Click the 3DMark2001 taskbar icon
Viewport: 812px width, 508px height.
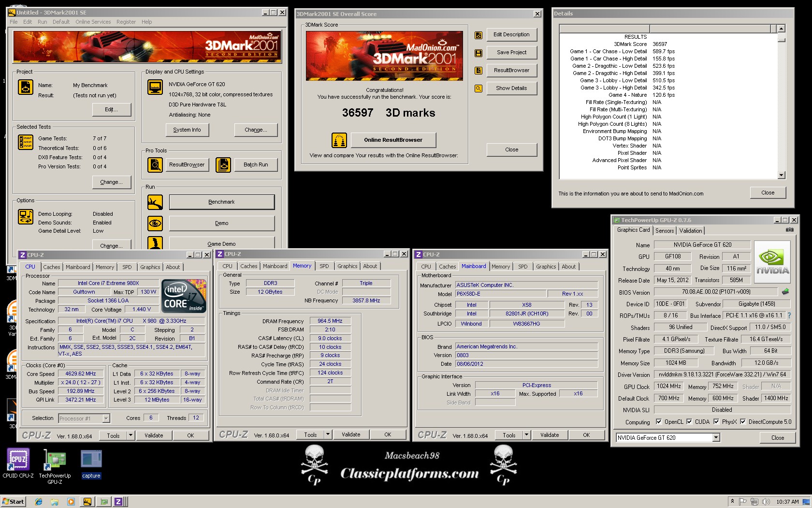[87, 502]
